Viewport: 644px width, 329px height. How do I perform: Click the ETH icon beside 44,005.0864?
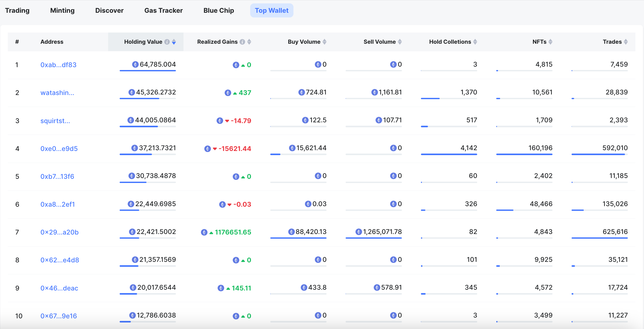(131, 120)
